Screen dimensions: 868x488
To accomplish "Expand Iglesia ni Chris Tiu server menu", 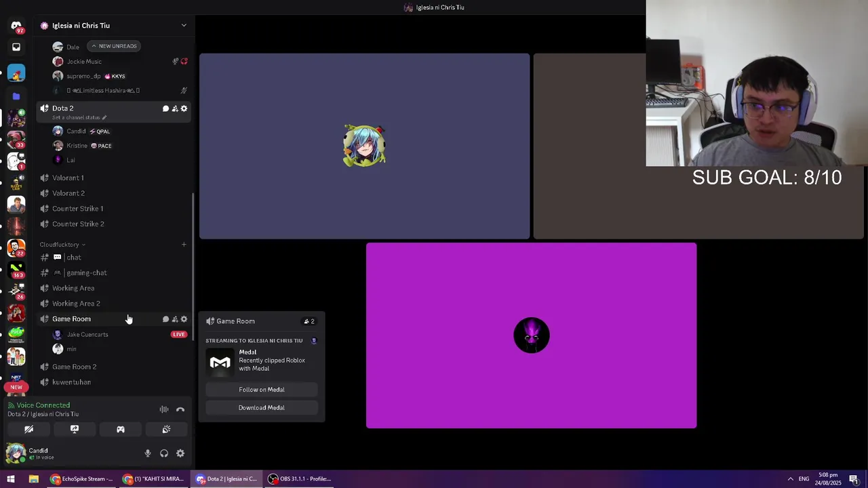I will [x=183, y=25].
